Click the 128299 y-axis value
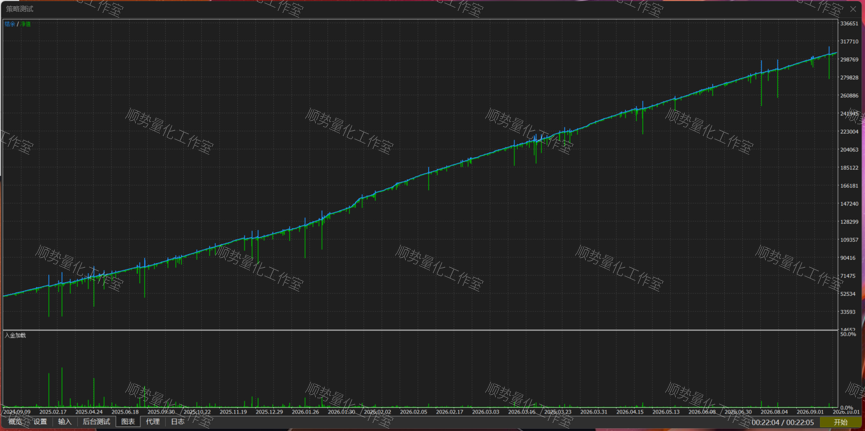Screen dimensions: 865x431 (x=849, y=222)
